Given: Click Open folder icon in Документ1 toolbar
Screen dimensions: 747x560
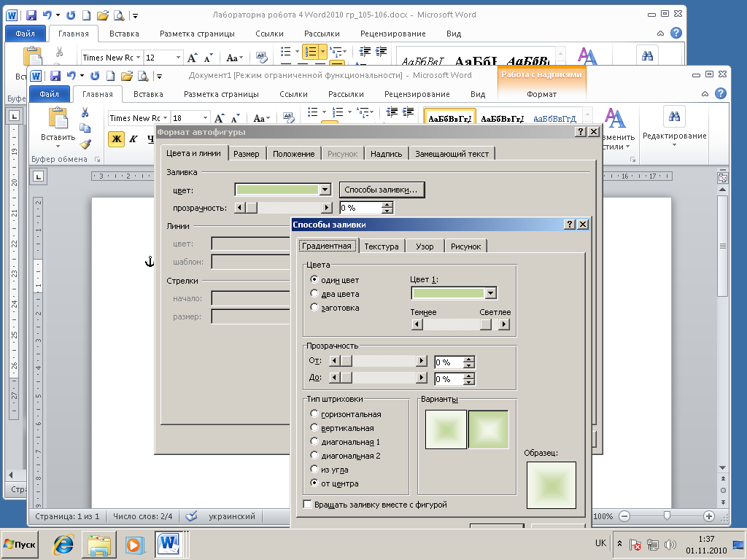Looking at the screenshot, I should coord(126,76).
